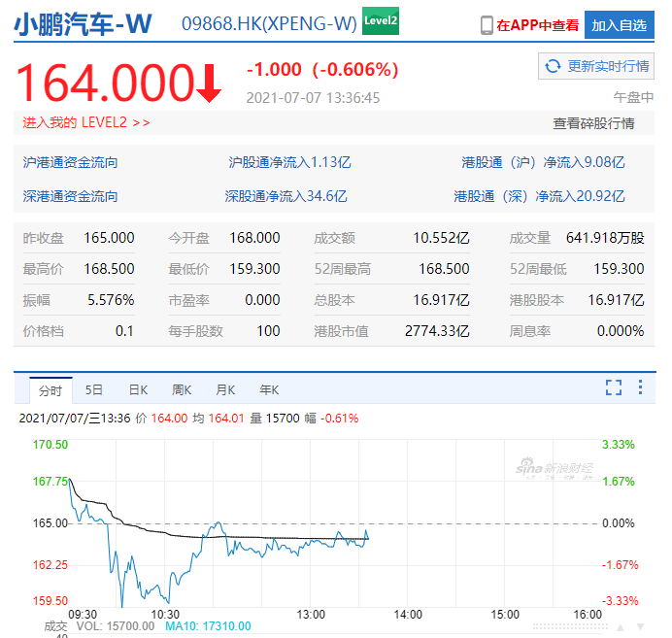Click 昨收盘 value 165.000
The width and height of the screenshot is (672, 638).
click(x=109, y=238)
